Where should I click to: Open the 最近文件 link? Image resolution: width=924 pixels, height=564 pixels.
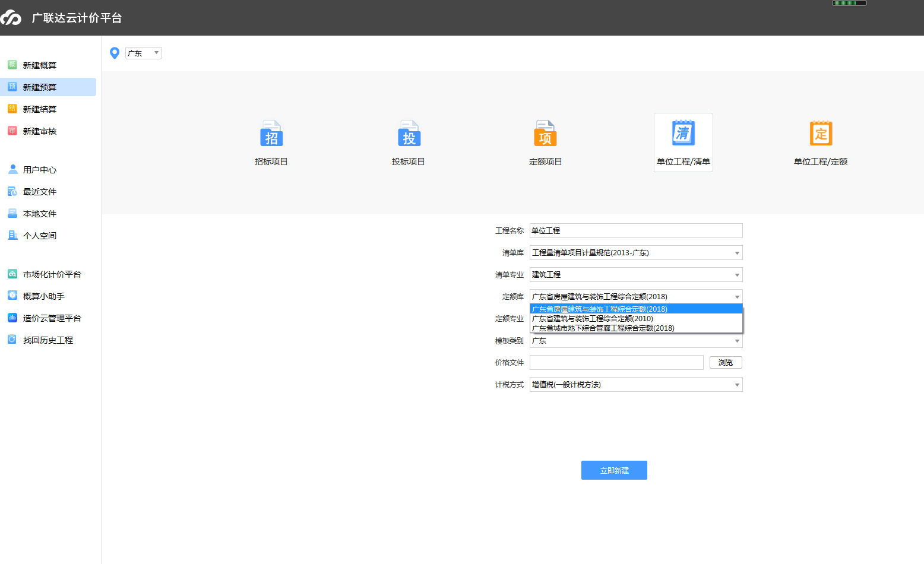coord(40,192)
